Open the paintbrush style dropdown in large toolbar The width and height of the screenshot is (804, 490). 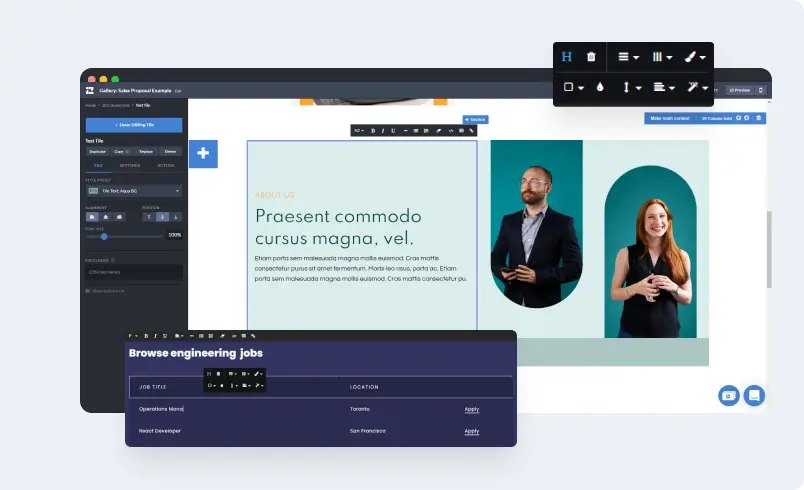tap(695, 57)
